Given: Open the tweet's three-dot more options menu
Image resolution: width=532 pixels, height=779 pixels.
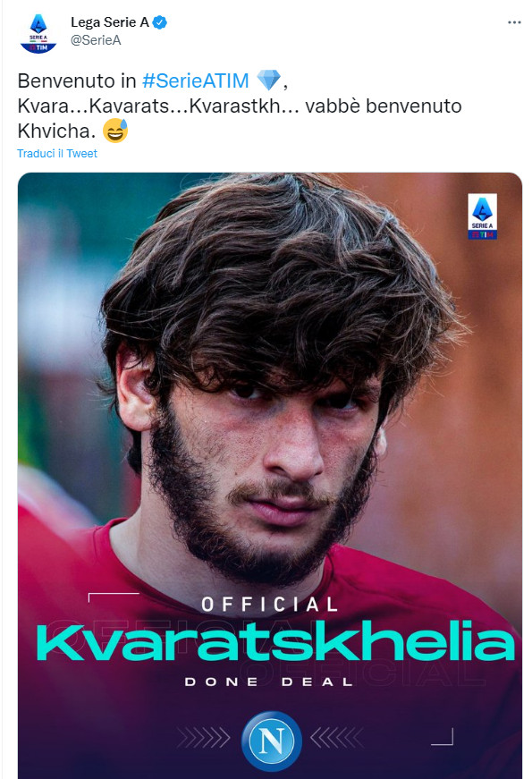Looking at the screenshot, I should click(514, 23).
